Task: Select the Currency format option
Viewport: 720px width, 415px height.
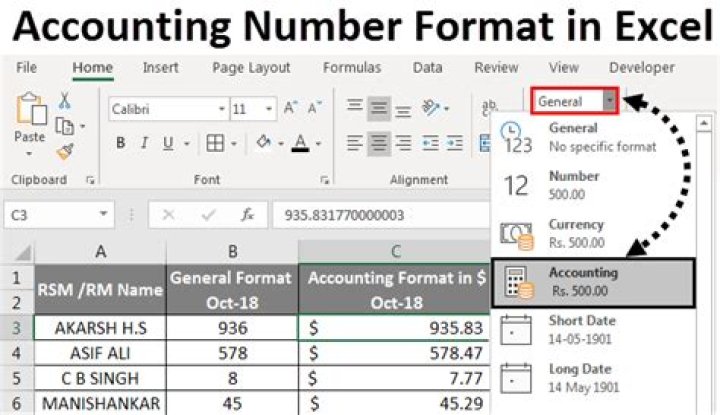Action: coord(576,232)
